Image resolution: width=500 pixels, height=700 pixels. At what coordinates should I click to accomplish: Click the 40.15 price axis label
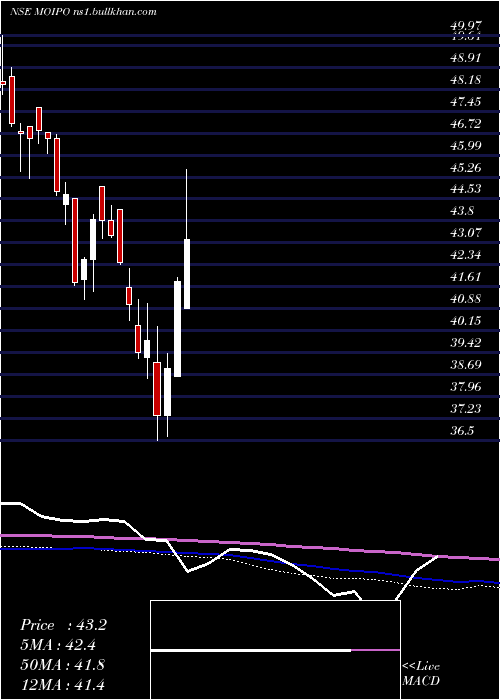tap(466, 321)
